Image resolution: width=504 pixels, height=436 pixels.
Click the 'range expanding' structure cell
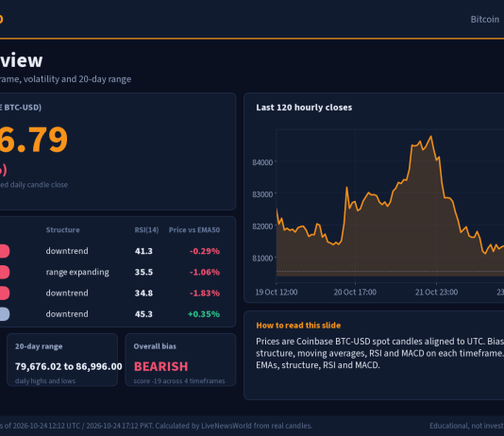[77, 272]
